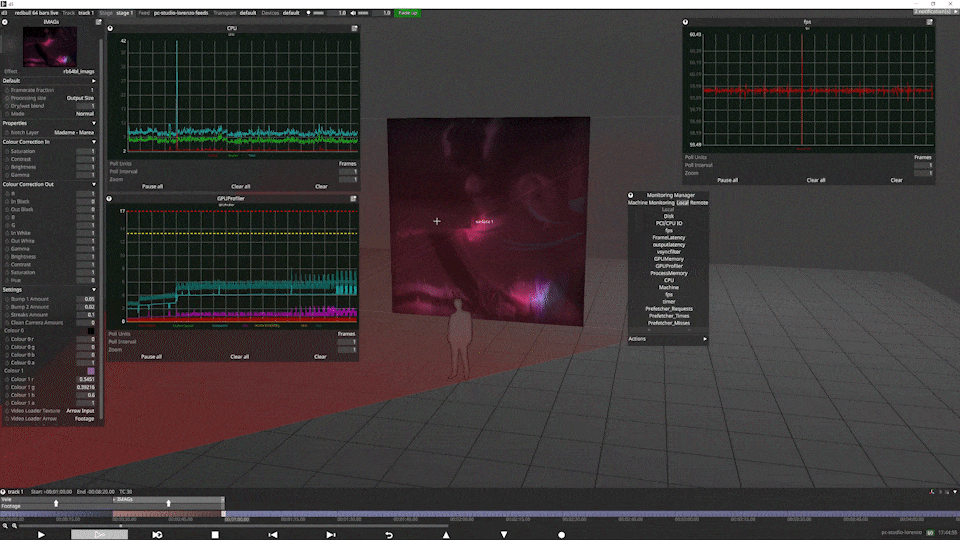Switch Machine Monitoring to Remote tab
The height and width of the screenshot is (540, 960).
tap(699, 203)
